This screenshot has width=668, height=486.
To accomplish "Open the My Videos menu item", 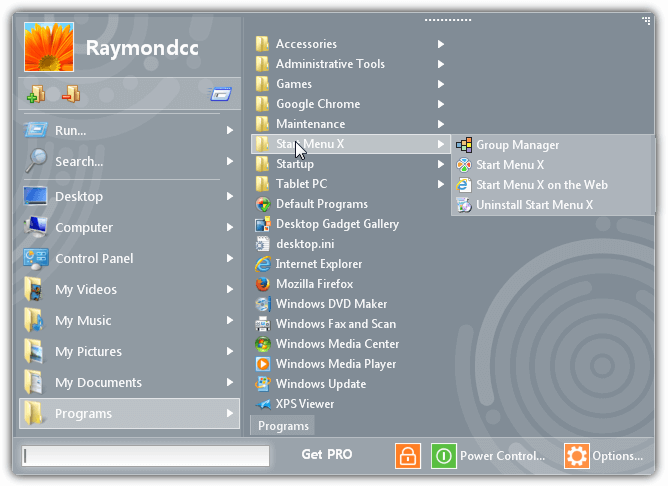I will point(130,290).
